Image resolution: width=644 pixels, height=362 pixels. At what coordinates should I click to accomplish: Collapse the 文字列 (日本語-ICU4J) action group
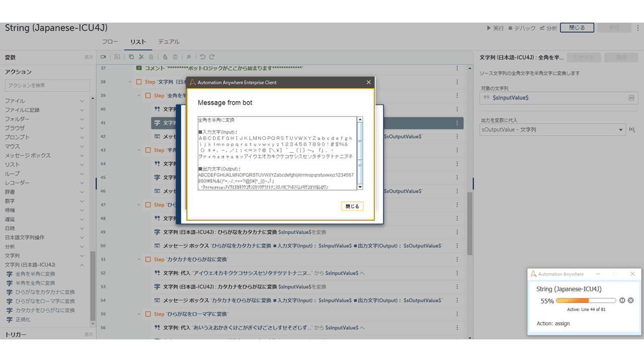82,265
